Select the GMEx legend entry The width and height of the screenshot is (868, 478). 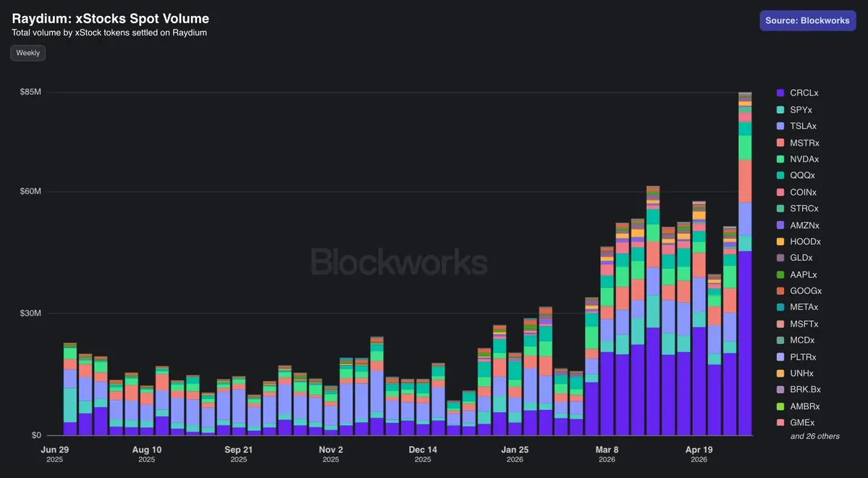(796, 423)
